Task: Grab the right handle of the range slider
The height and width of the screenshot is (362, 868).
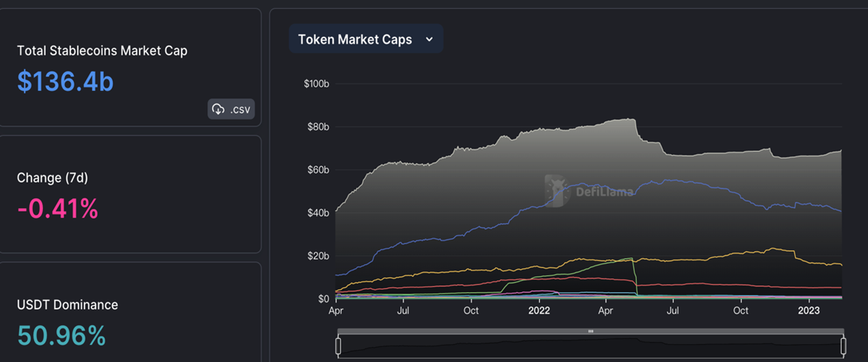Action: click(x=843, y=346)
